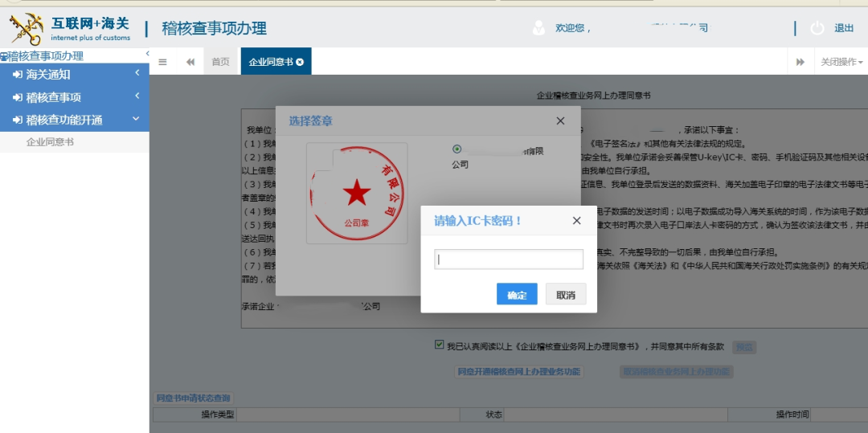Click the 同意书申请状态查询 button

(193, 398)
